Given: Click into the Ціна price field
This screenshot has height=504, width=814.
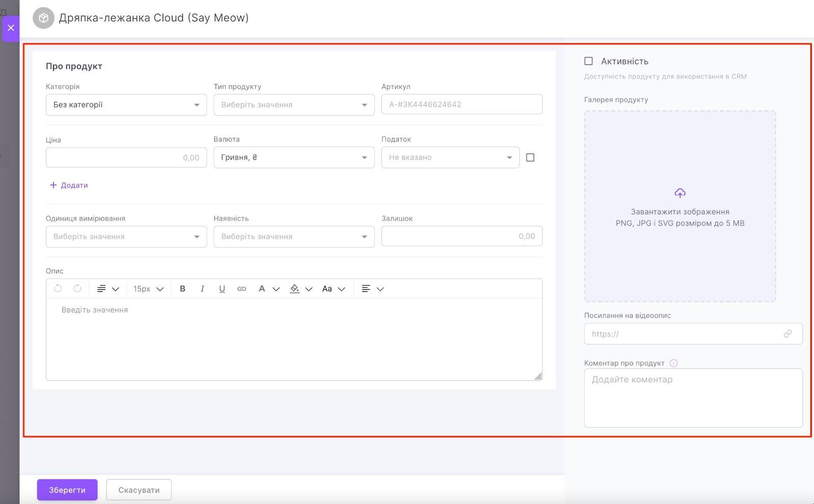Looking at the screenshot, I should tap(126, 158).
